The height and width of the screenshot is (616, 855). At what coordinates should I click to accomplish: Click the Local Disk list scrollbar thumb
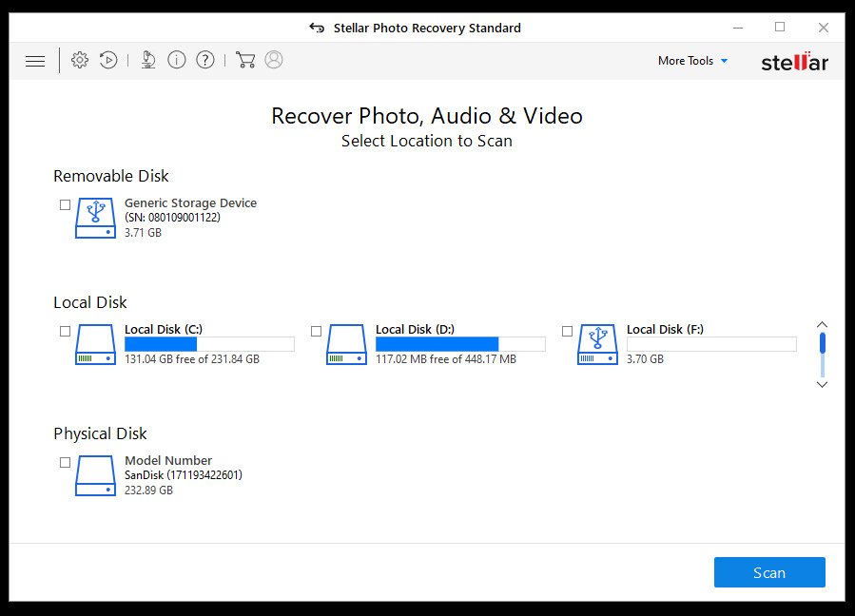(x=823, y=343)
